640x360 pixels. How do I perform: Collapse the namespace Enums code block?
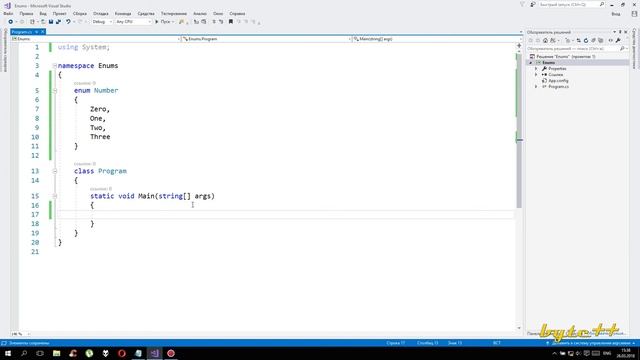(55, 66)
